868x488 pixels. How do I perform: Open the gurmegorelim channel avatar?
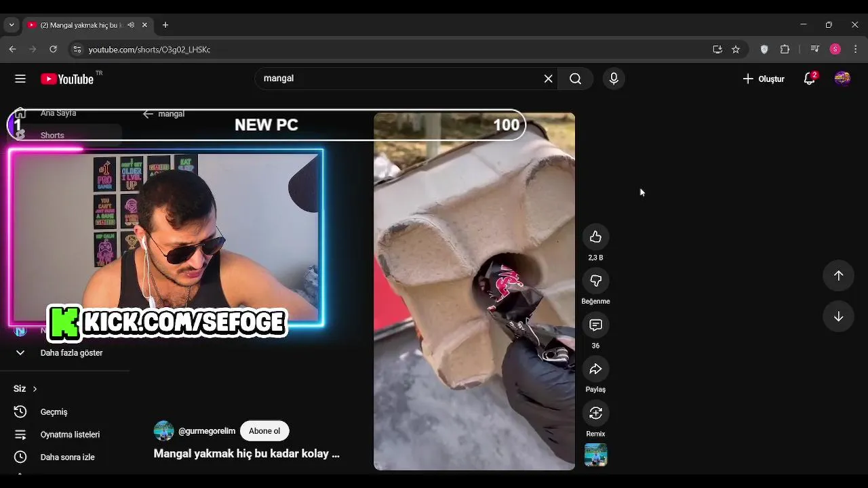pos(163,431)
